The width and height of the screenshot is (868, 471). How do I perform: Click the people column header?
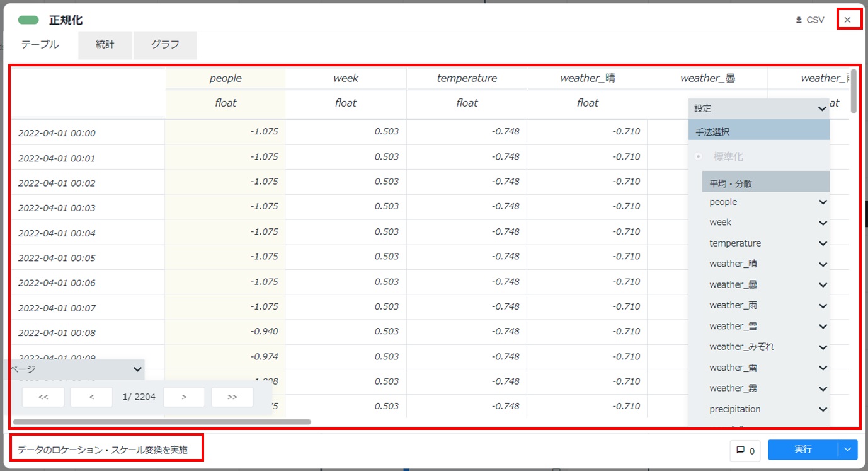(x=226, y=78)
